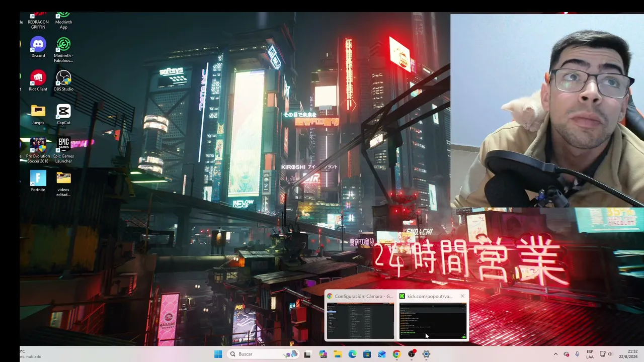
Task: Open the weather widget on the taskbar
Action: pos(30,354)
